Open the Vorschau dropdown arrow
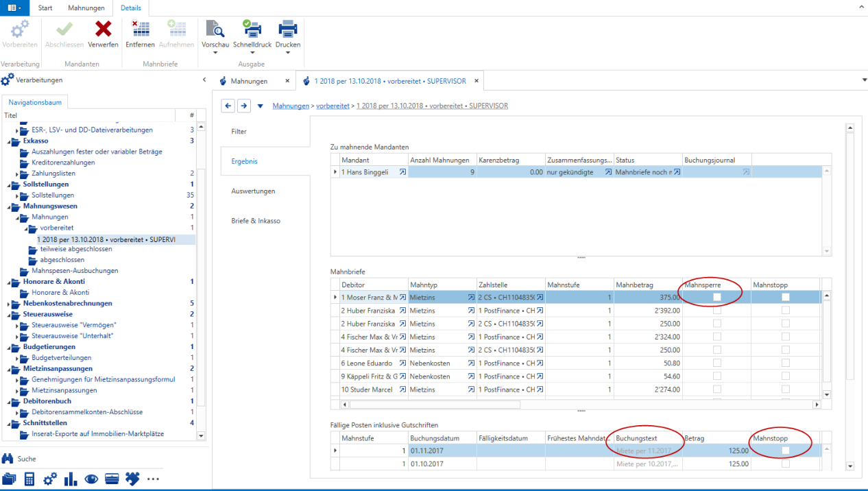Viewport: 868px width, 491px height. pyautogui.click(x=215, y=53)
